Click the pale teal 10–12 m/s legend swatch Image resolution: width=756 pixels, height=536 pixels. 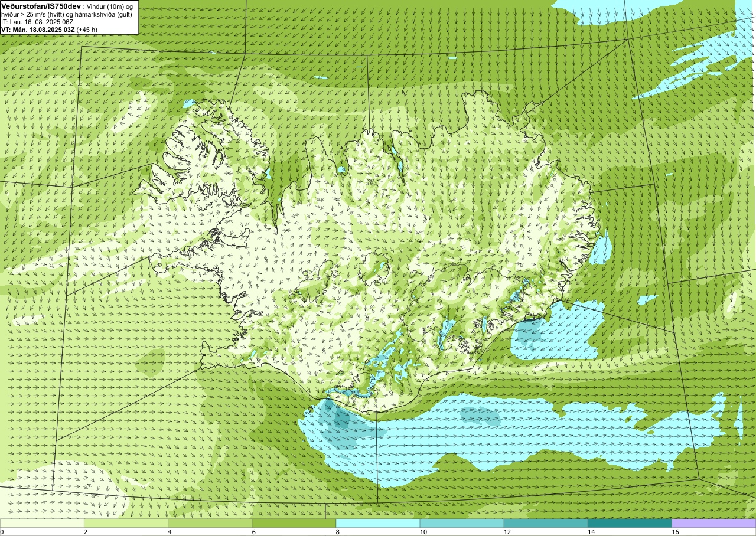tap(462, 523)
